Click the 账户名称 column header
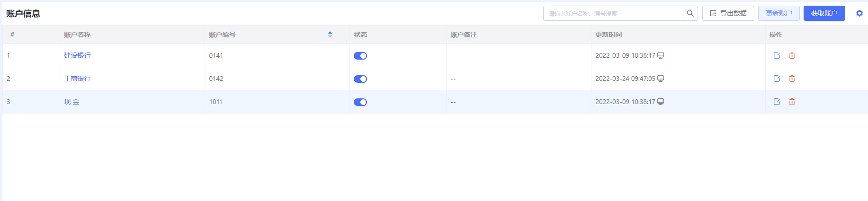The width and height of the screenshot is (868, 201). click(77, 35)
